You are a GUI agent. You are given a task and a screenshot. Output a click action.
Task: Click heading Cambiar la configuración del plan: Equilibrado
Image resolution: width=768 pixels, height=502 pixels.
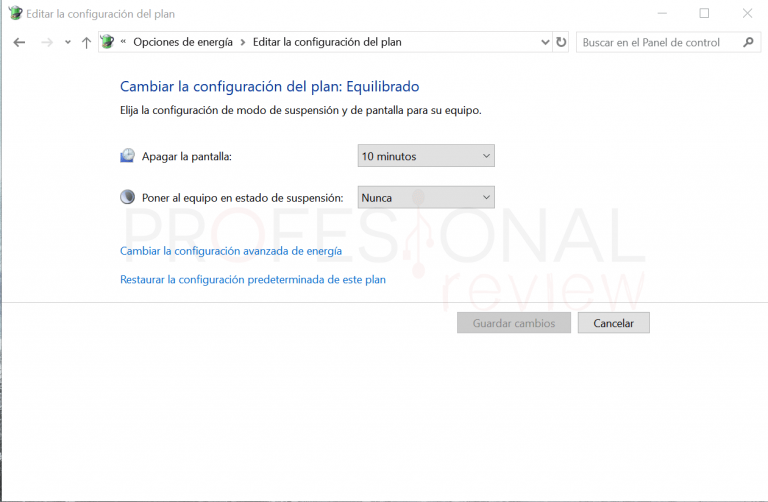point(269,87)
